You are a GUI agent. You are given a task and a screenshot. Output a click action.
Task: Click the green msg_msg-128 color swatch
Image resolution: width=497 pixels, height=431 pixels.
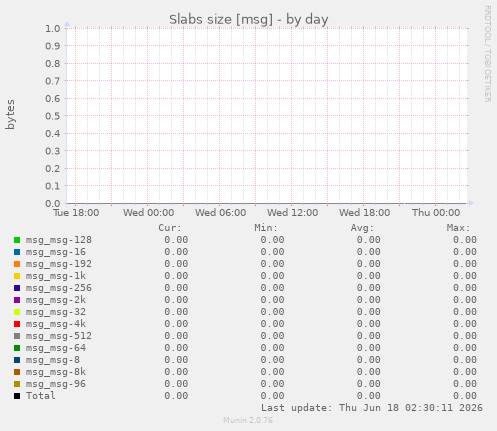click(x=17, y=240)
